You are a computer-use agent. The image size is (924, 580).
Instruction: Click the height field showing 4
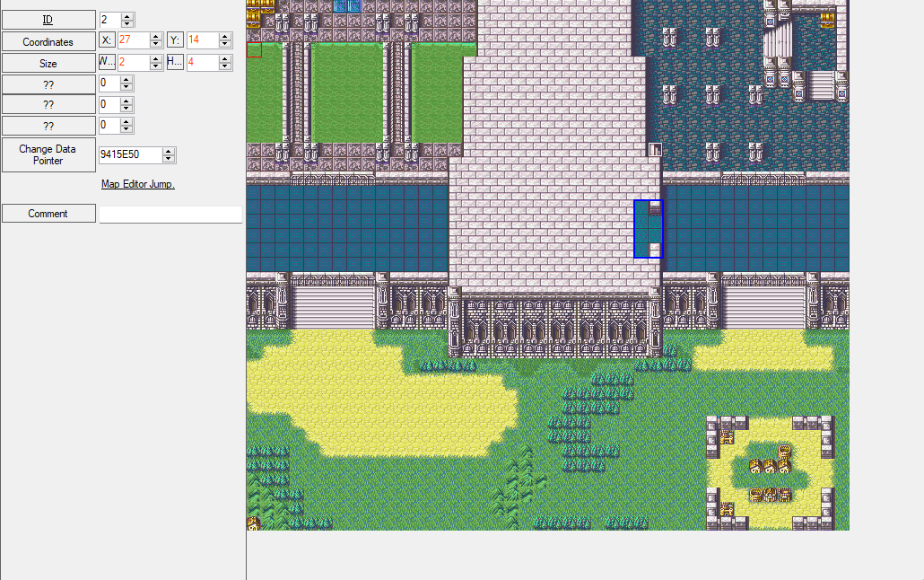(202, 62)
